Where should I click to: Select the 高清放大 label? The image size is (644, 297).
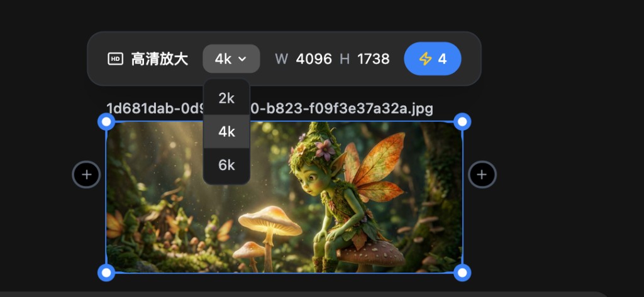click(x=159, y=59)
